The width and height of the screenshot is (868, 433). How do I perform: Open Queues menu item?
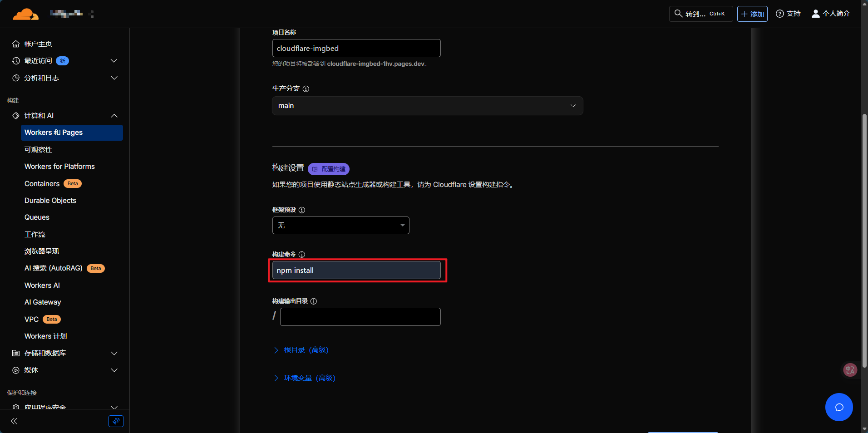(37, 217)
